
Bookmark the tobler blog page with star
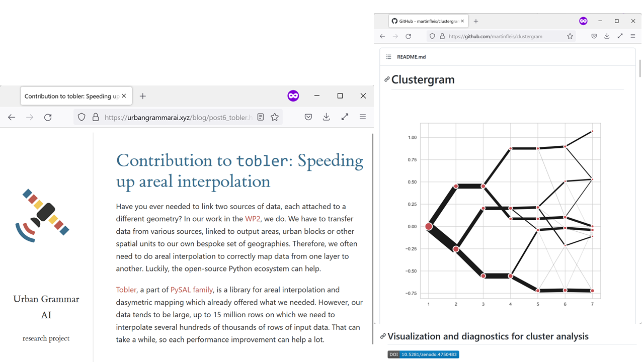(x=275, y=117)
